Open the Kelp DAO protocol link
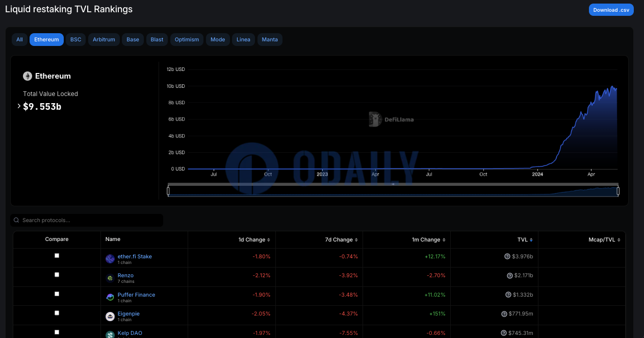 tap(130, 333)
